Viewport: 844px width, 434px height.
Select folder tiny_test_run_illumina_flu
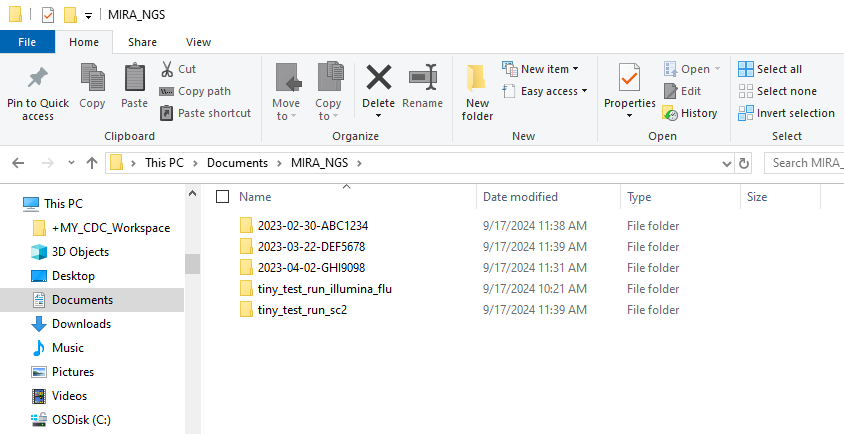[316, 289]
